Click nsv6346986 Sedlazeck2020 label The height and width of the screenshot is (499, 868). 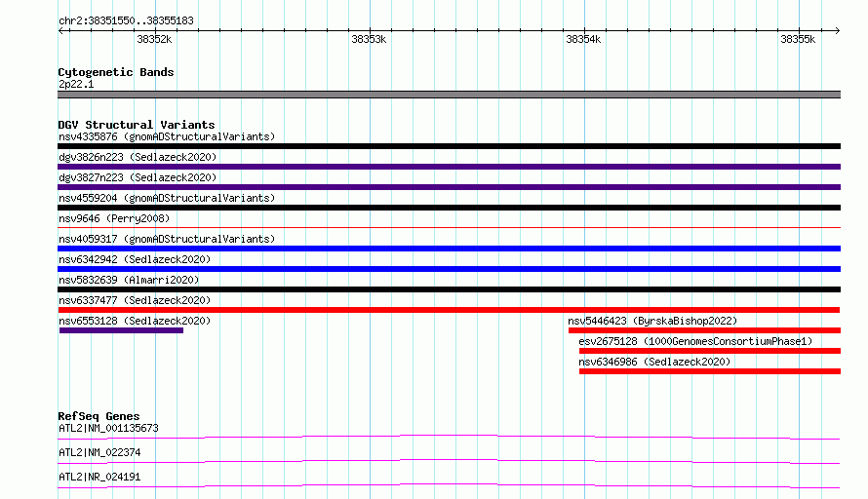(654, 362)
